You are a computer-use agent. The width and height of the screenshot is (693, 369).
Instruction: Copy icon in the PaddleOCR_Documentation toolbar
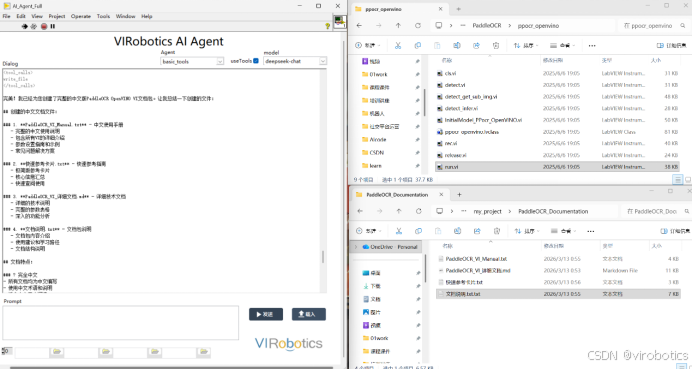click(x=418, y=231)
